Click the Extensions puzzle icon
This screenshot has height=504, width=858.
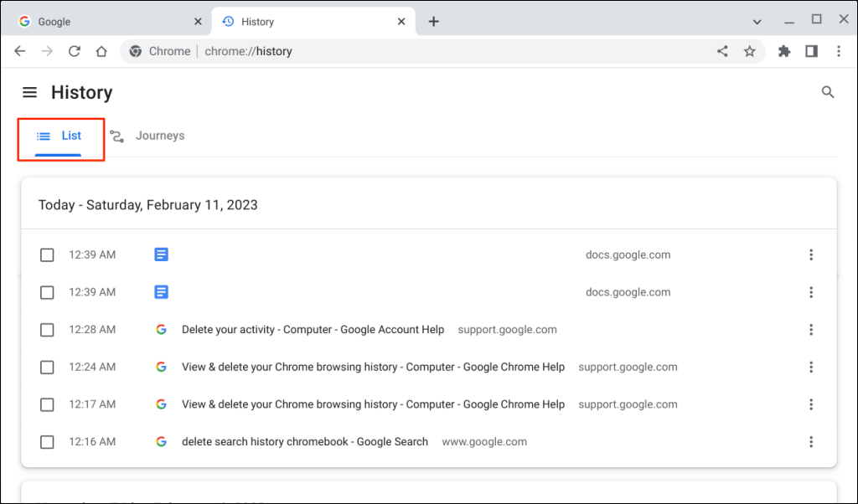(783, 51)
